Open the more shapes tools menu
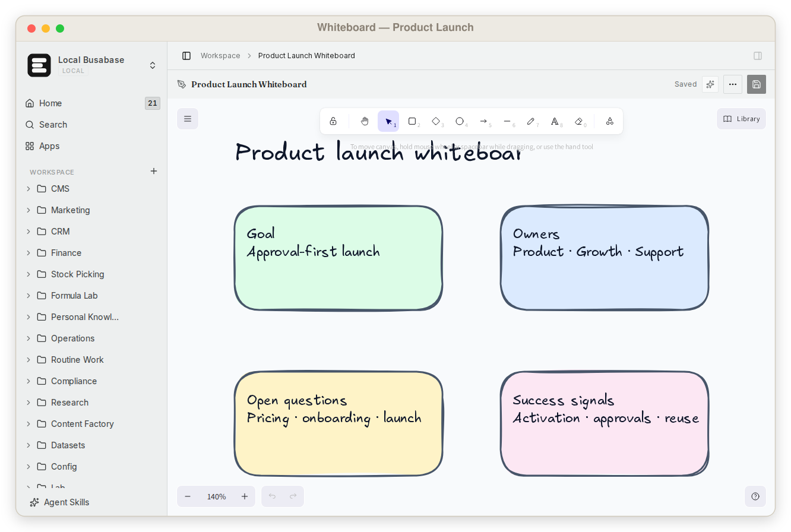791x532 pixels. click(x=610, y=121)
